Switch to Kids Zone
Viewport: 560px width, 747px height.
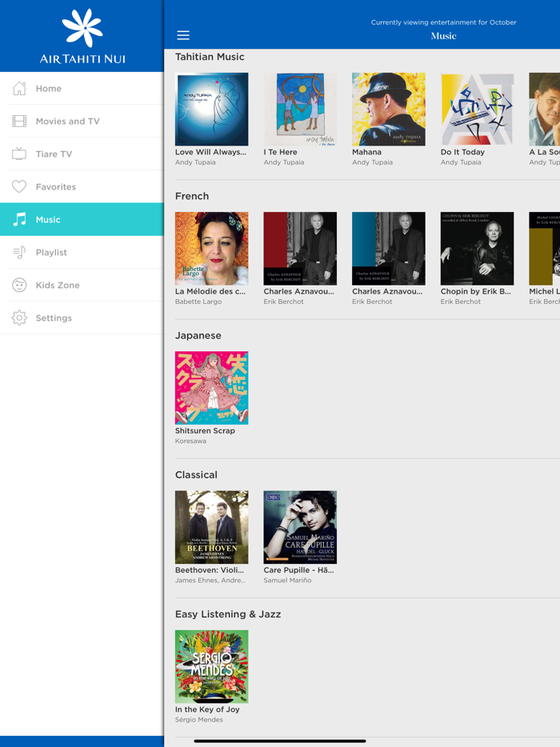(82, 285)
